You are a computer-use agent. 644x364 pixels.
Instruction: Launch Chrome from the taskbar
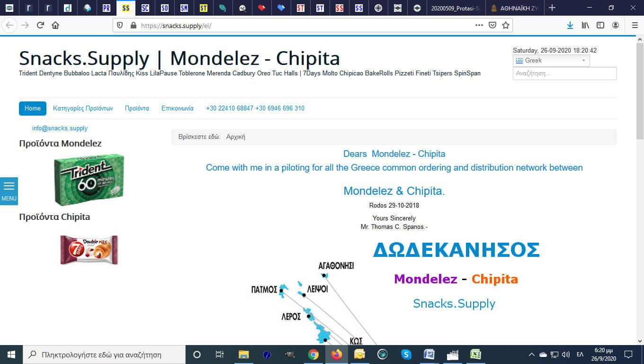pyautogui.click(x=313, y=354)
